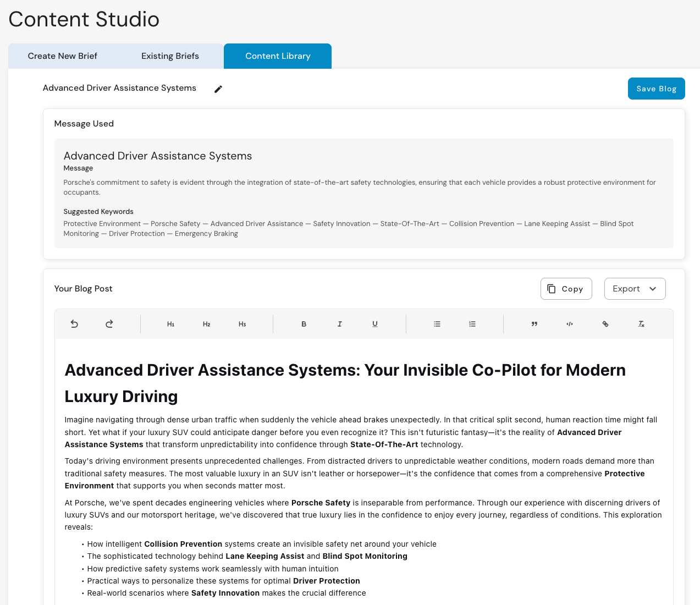Screen dimensions: 700x605
Task: Click the bullet mentioning Lane Keeping Assist
Action: (247, 556)
